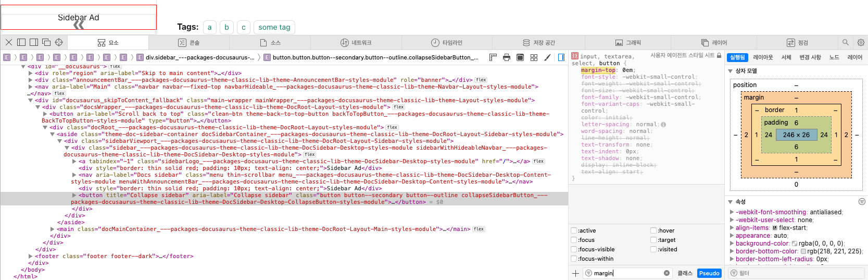Switch sidebar to 변경 사항 changes panel
Viewport: 868px width, 280px height.
[x=810, y=57]
